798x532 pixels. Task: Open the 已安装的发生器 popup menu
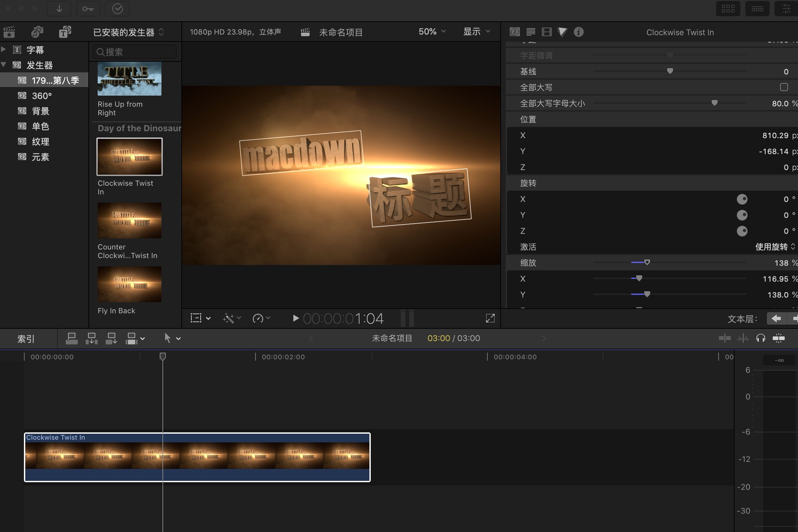click(x=129, y=32)
